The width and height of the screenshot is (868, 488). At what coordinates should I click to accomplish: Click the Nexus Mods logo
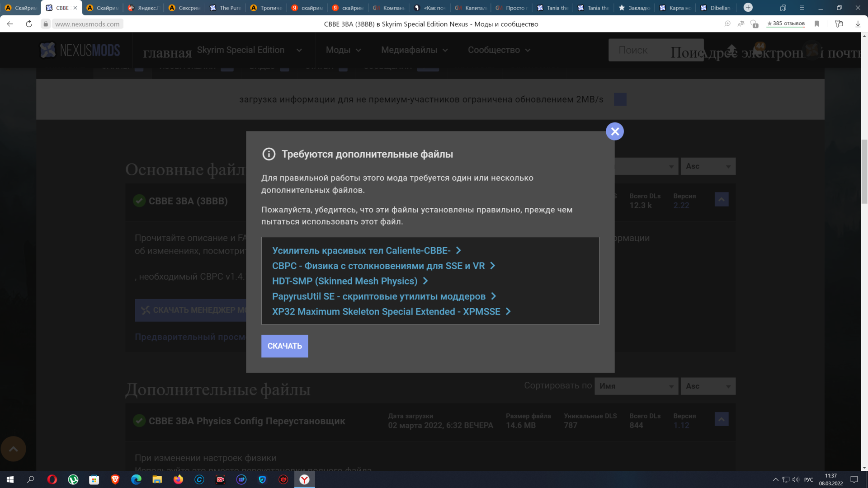click(80, 50)
